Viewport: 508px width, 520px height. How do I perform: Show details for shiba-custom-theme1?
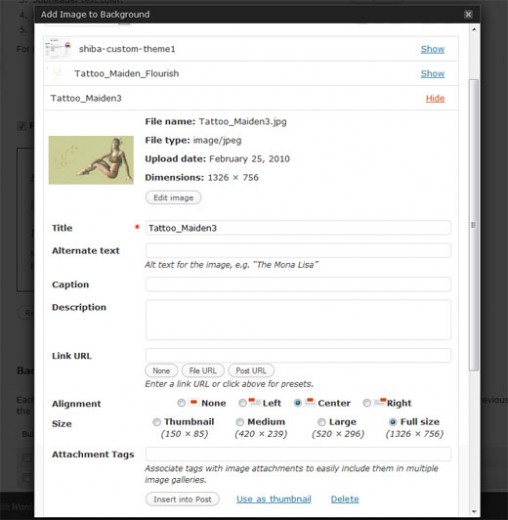point(432,49)
